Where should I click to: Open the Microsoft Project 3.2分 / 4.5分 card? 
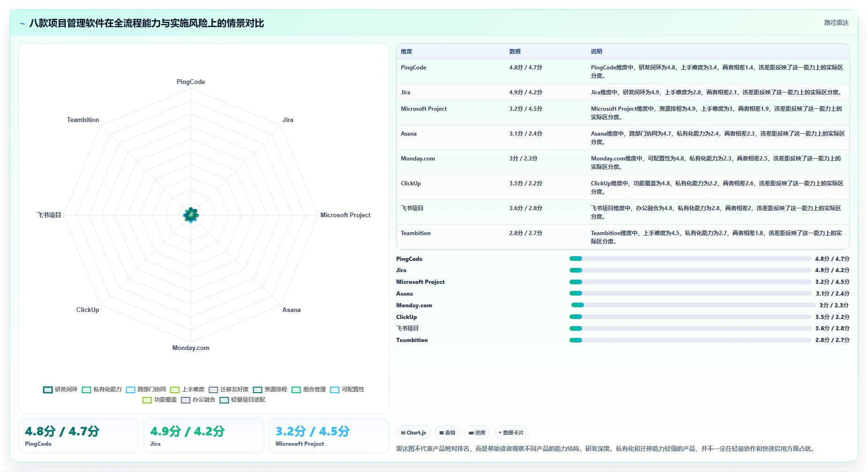coord(329,435)
